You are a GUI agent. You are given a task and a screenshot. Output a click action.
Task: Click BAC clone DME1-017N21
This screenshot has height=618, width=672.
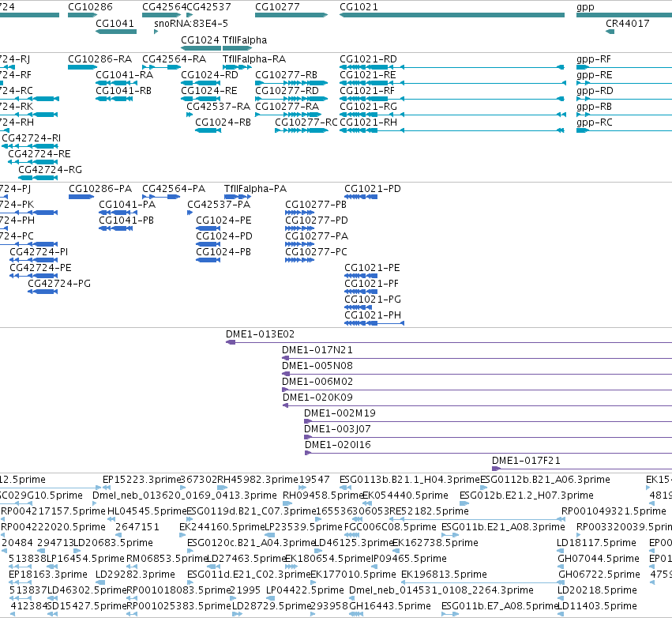[317, 350]
